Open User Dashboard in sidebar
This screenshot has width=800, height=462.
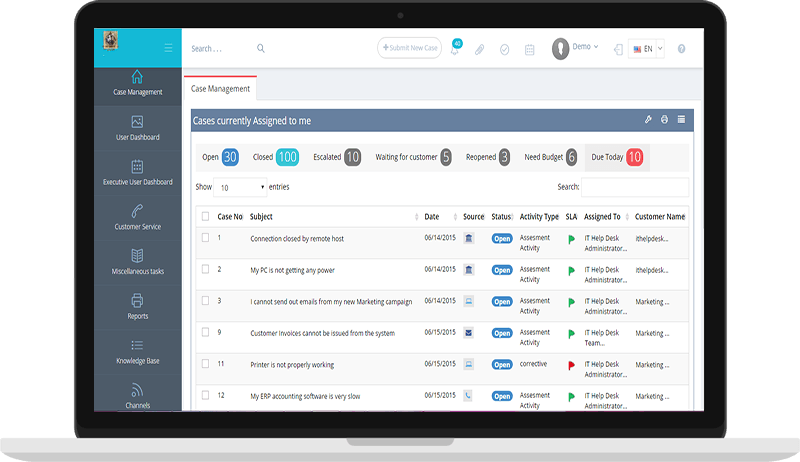coord(138,129)
